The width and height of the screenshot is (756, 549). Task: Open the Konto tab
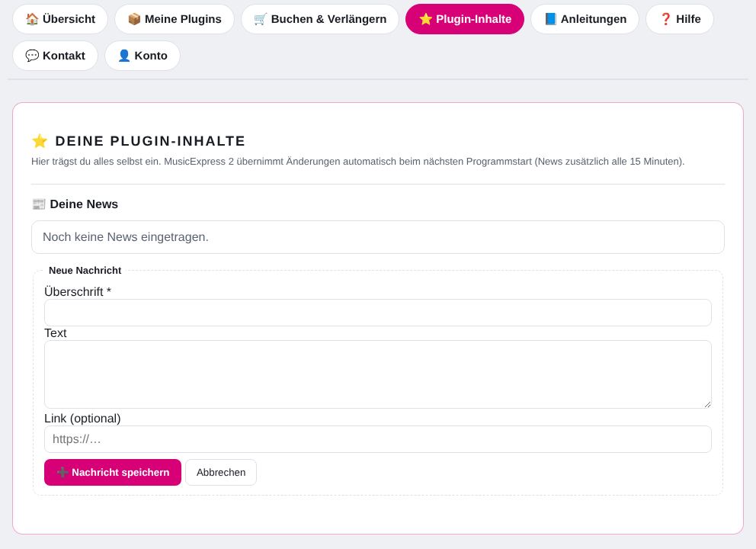point(143,56)
